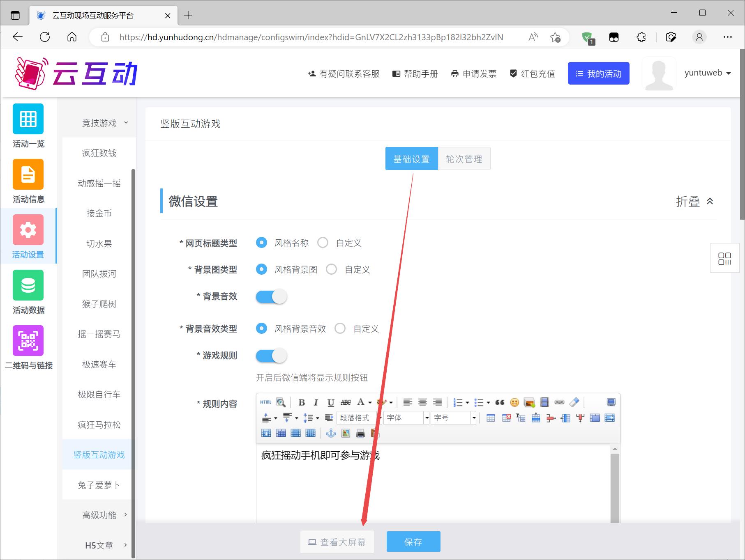Click the 查看大屏幕 button
This screenshot has width=745, height=560.
[337, 542]
